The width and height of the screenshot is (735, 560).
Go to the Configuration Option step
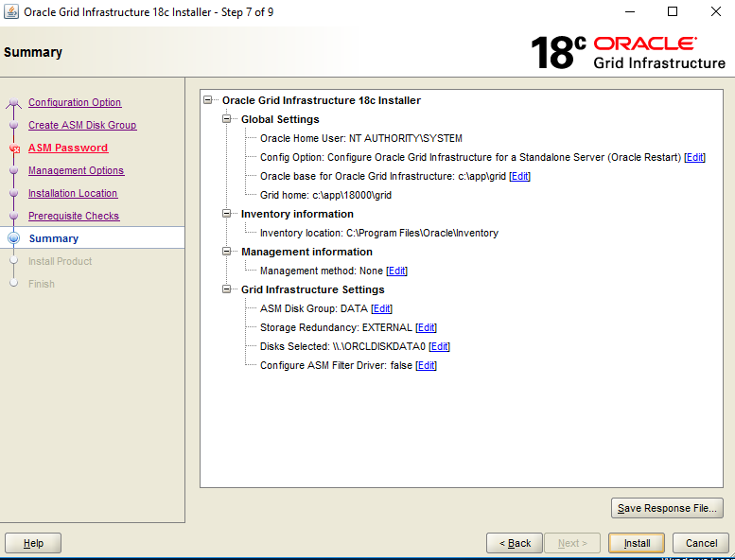(x=75, y=102)
